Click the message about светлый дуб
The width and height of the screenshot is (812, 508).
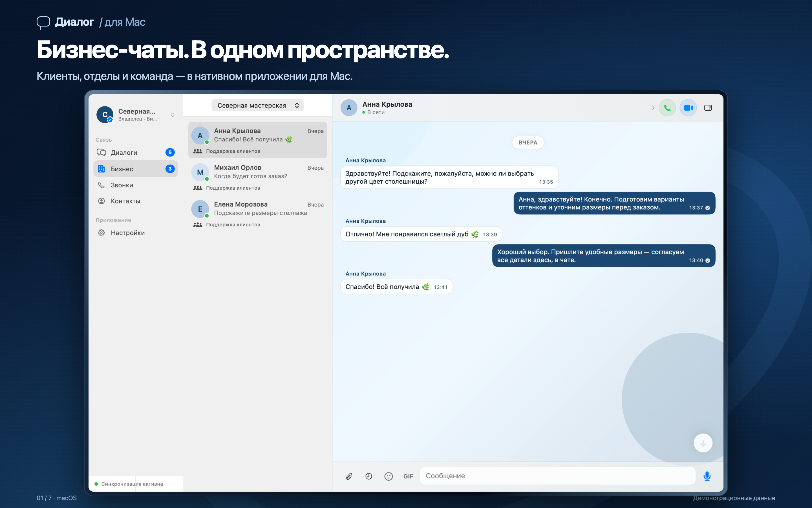(x=421, y=234)
